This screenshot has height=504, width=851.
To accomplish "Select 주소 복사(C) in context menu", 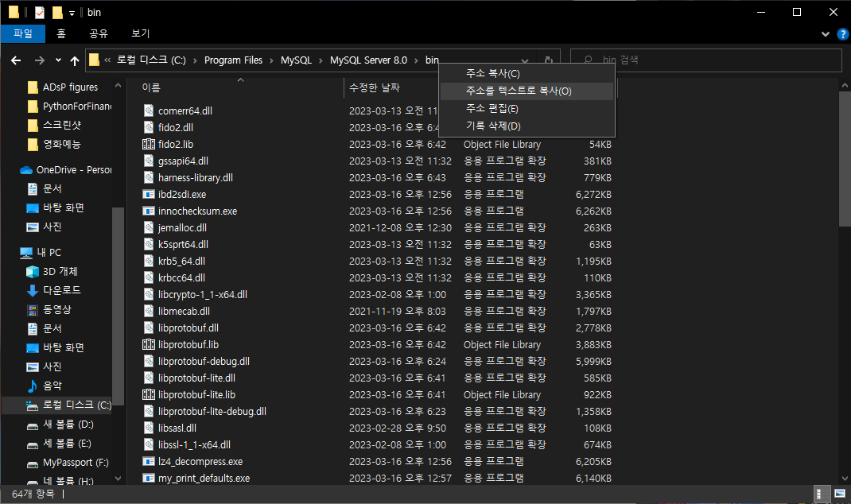I will coord(527,73).
